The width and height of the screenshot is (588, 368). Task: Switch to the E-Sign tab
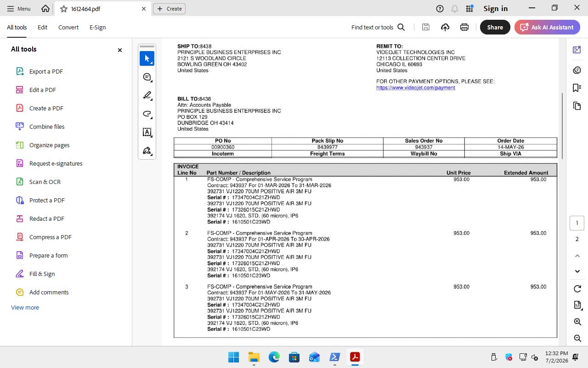97,27
